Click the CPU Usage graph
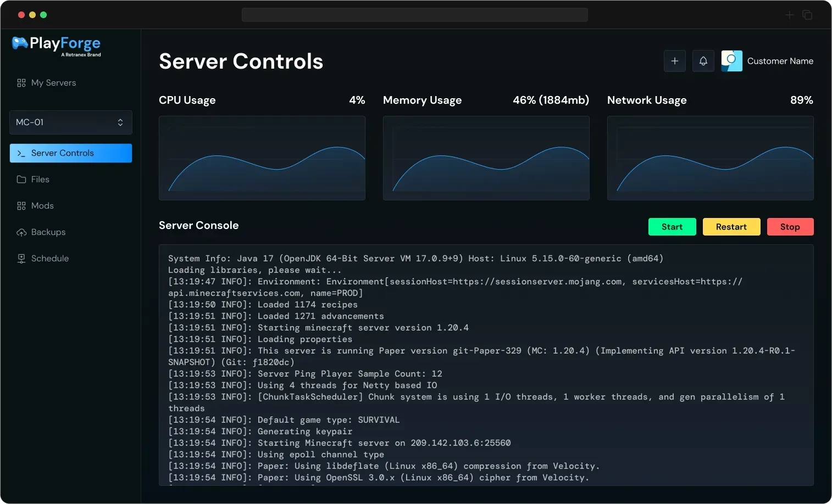Screen dimensions: 832x504 coord(262,158)
